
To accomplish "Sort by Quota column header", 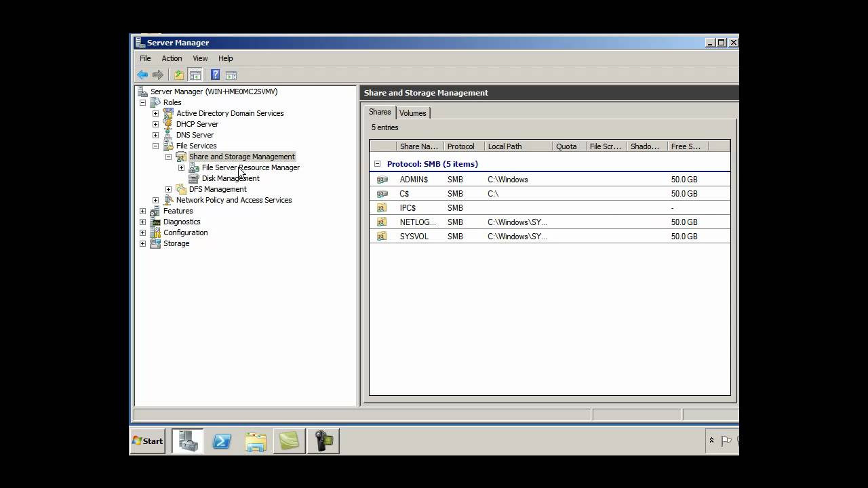I will [569, 146].
